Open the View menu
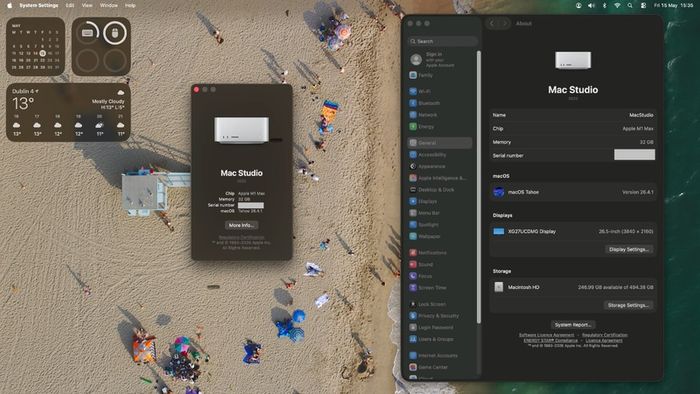 tap(87, 5)
